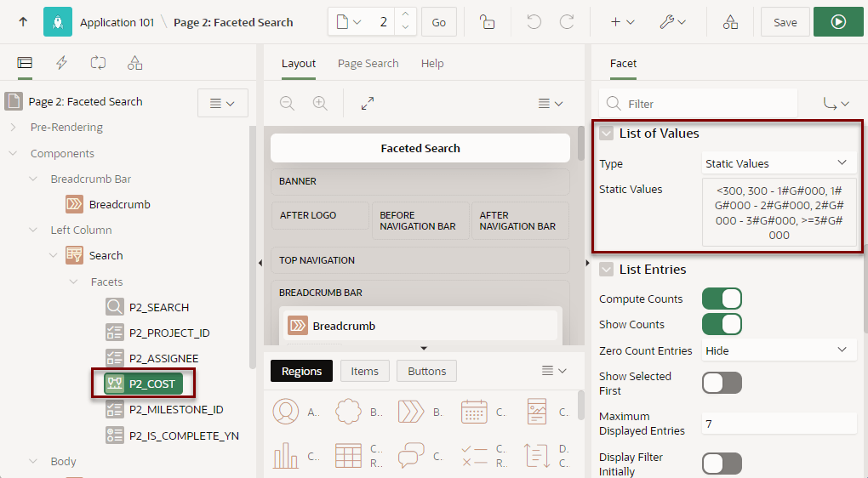Switch to the Page Search tab
Image resolution: width=868 pixels, height=478 pixels.
point(368,64)
